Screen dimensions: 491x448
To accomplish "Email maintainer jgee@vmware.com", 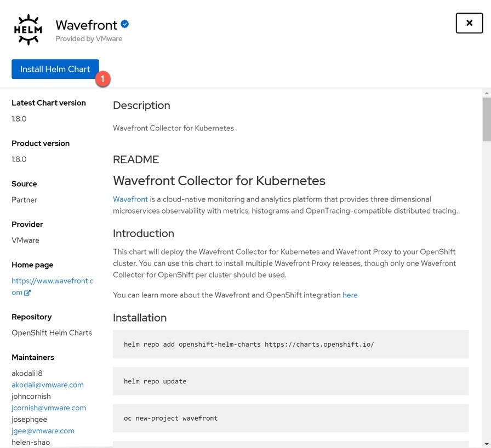I will [x=43, y=431].
